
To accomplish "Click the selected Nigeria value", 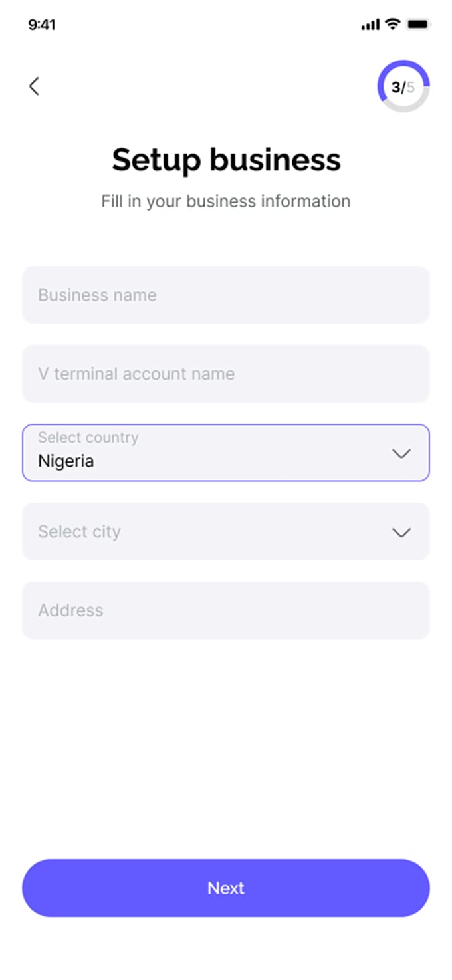I will 66,461.
